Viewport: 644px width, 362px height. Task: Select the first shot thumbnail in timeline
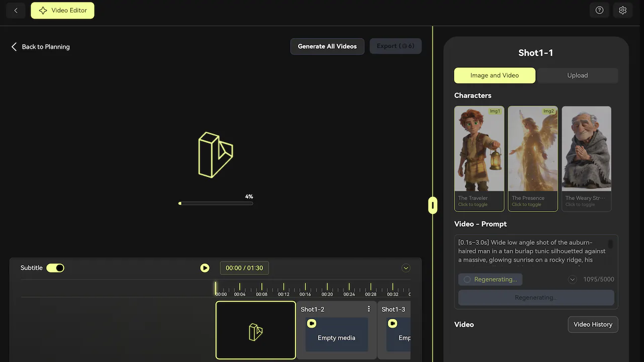pyautogui.click(x=256, y=330)
